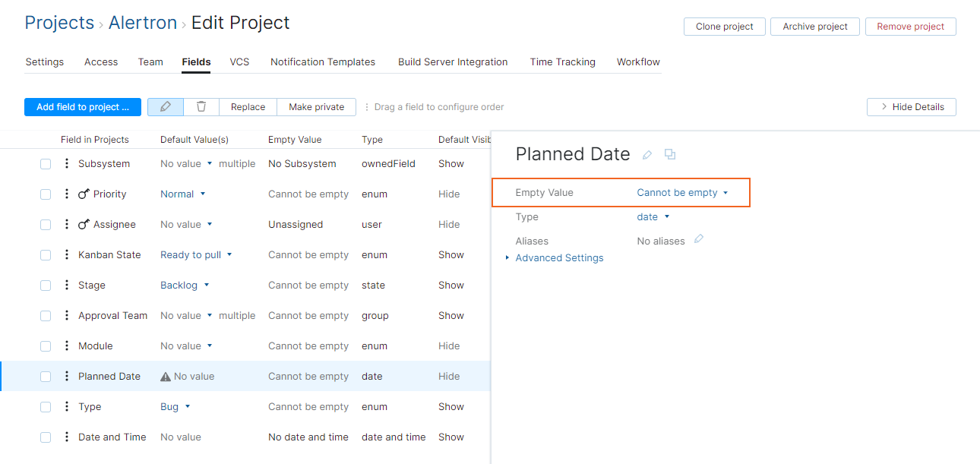Click the trash delete icon in toolbar
Image resolution: width=980 pixels, height=464 pixels.
point(201,107)
